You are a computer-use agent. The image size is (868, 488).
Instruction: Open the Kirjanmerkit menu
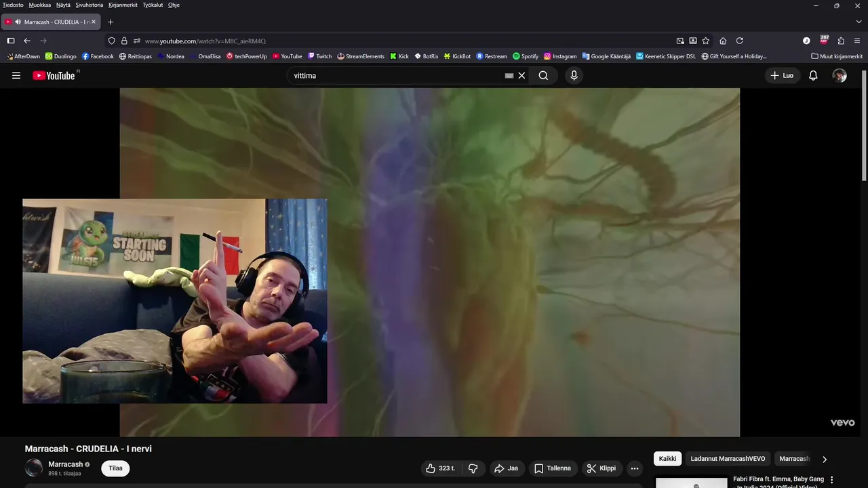pyautogui.click(x=123, y=5)
